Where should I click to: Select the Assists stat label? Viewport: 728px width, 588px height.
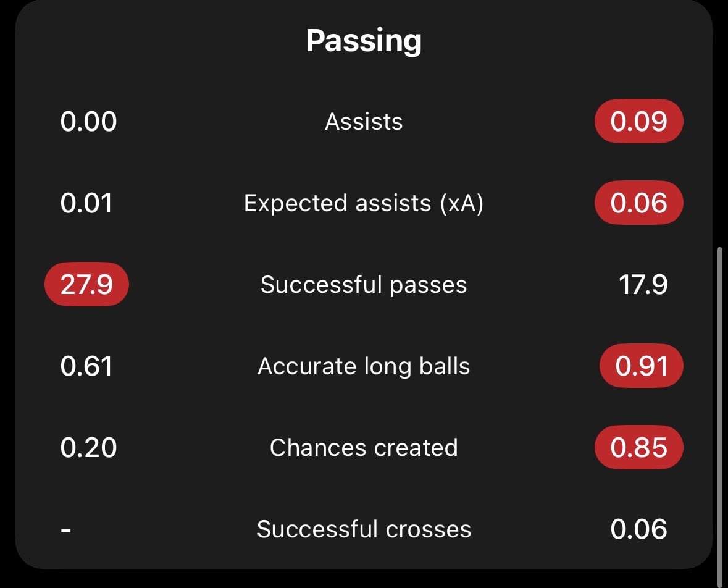[x=364, y=122]
